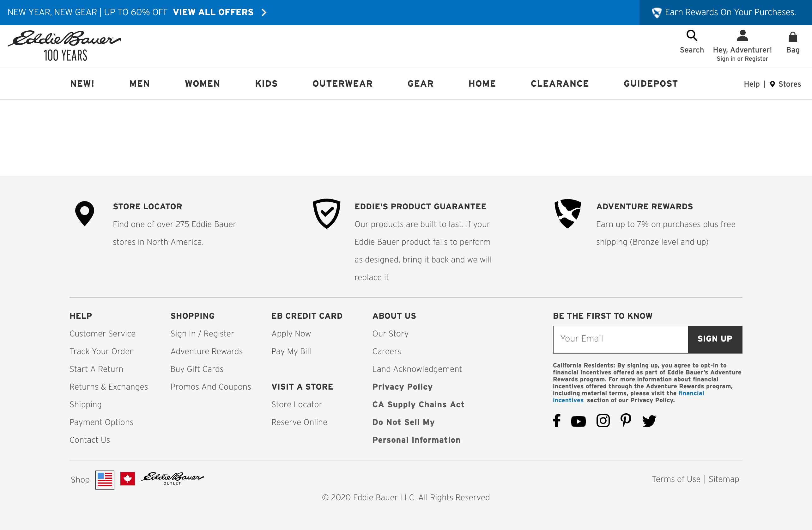Open the HOME menu
This screenshot has height=530, width=812.
(x=482, y=84)
